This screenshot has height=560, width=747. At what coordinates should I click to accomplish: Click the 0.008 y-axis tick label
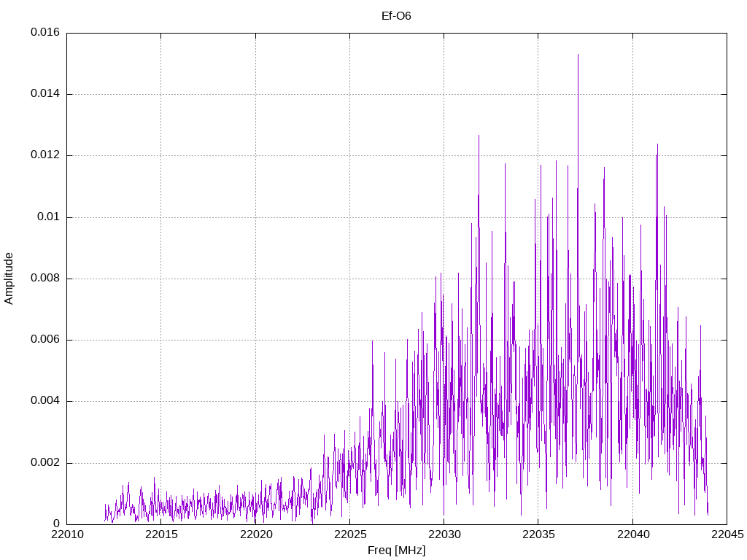click(x=45, y=279)
